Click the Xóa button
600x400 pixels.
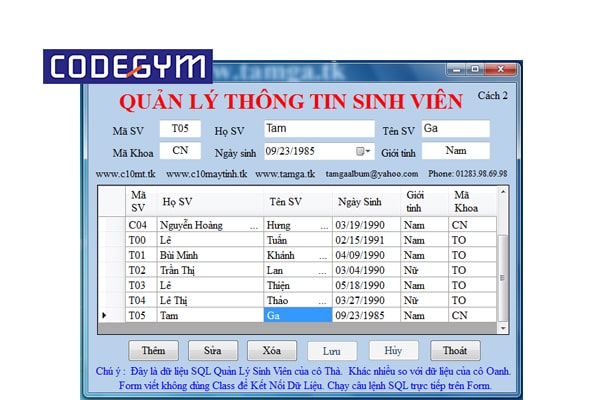click(x=272, y=351)
